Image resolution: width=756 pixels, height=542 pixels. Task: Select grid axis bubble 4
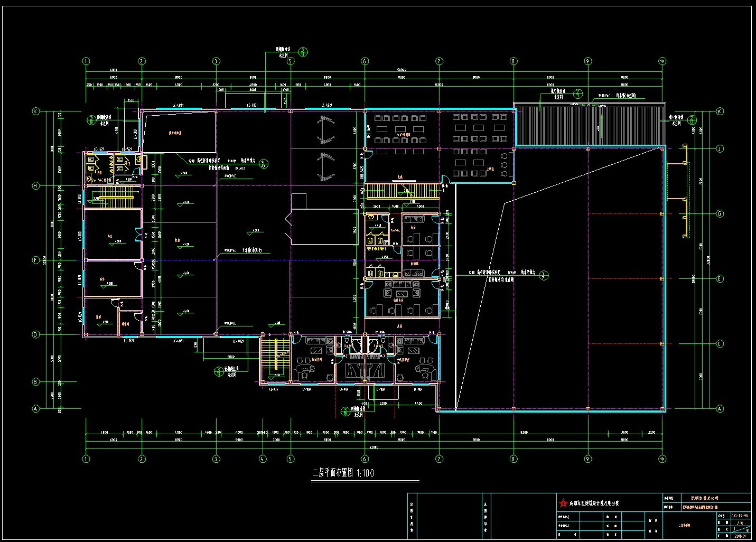[x=263, y=459]
